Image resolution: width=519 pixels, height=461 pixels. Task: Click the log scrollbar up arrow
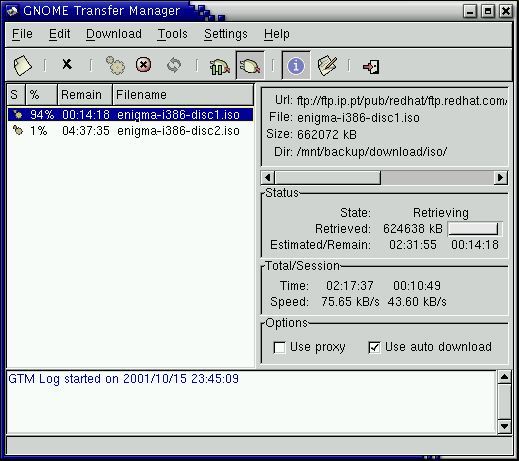pos(504,377)
